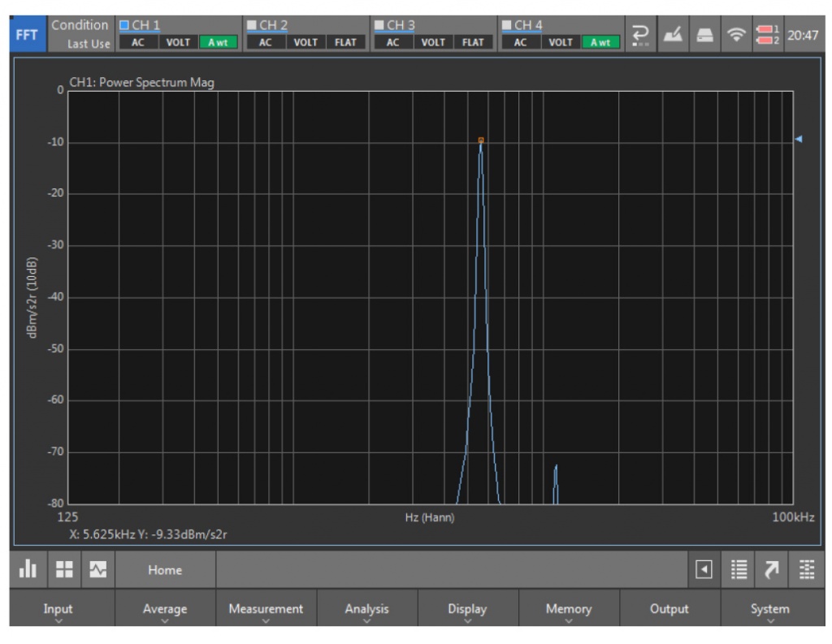Toggle the CH 4 channel checkbox

pos(507,25)
